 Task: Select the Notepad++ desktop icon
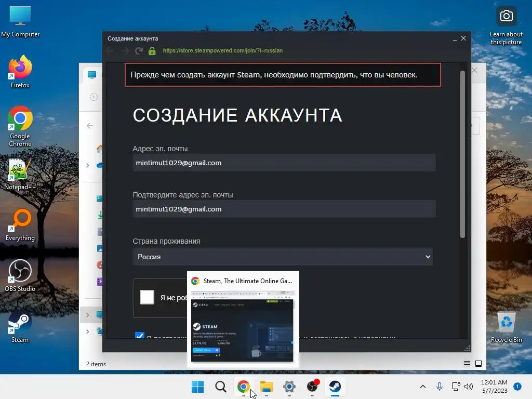(x=20, y=174)
